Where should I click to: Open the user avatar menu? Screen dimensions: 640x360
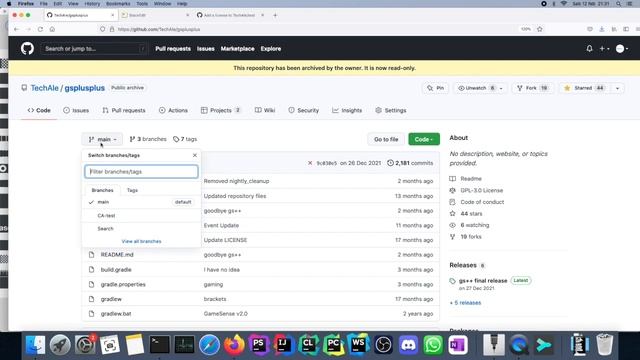[622, 49]
